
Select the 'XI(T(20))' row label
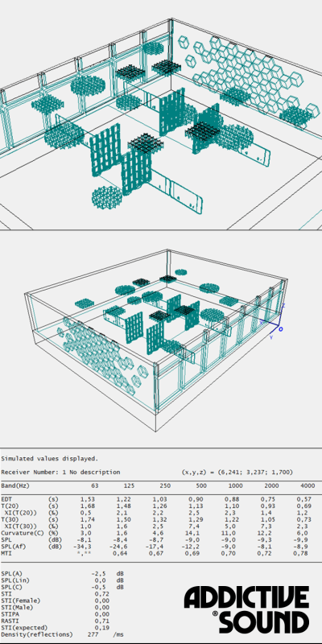(20, 512)
